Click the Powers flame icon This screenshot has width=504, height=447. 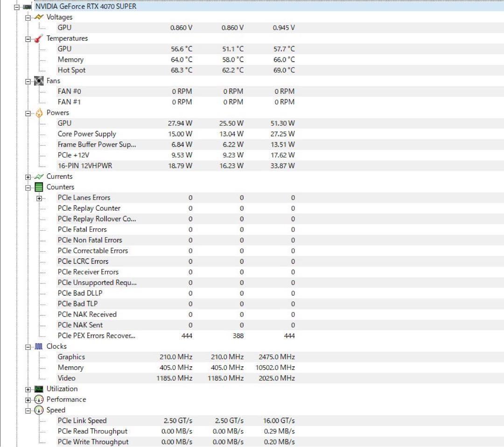(39, 113)
